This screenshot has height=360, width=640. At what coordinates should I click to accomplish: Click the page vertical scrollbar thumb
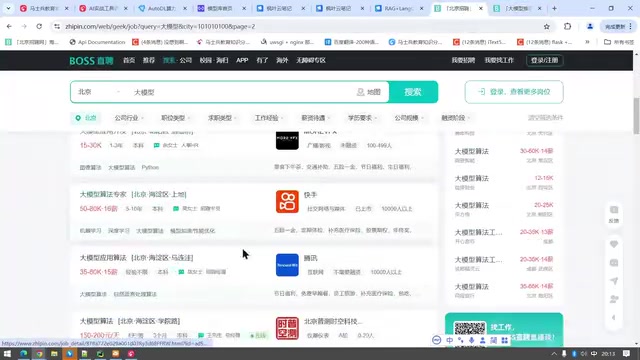click(636, 116)
